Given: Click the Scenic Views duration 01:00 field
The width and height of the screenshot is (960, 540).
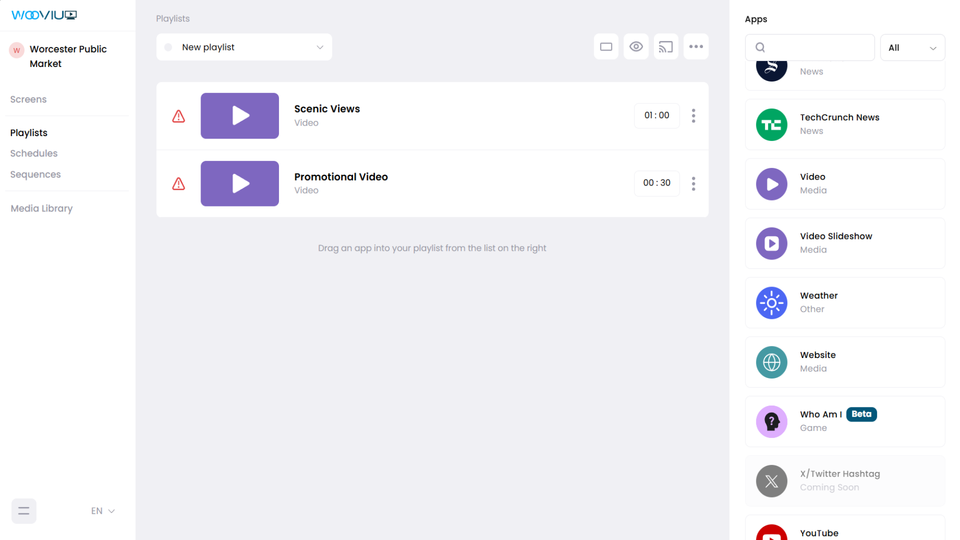Looking at the screenshot, I should pos(656,115).
